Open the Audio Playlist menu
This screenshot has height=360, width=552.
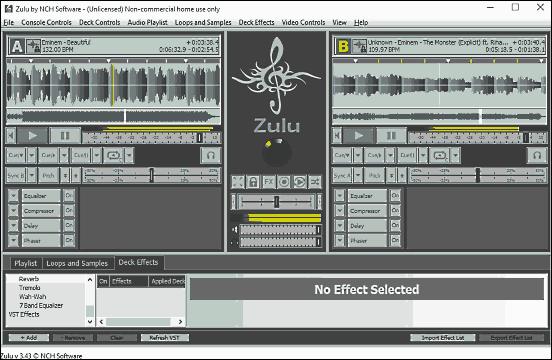[148, 23]
